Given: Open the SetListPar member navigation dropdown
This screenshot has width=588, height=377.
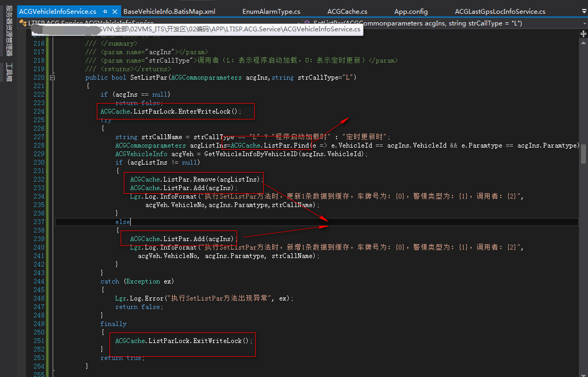Looking at the screenshot, I should [584, 23].
